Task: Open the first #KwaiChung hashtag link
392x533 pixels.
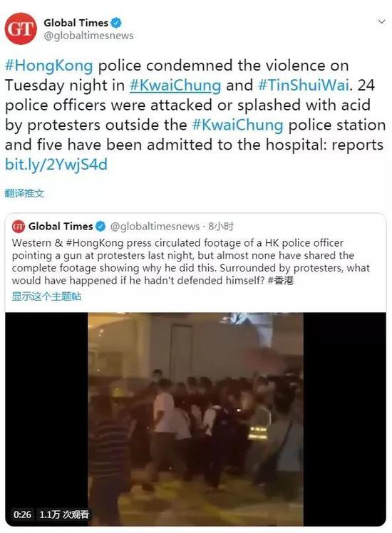Action: click(x=175, y=85)
